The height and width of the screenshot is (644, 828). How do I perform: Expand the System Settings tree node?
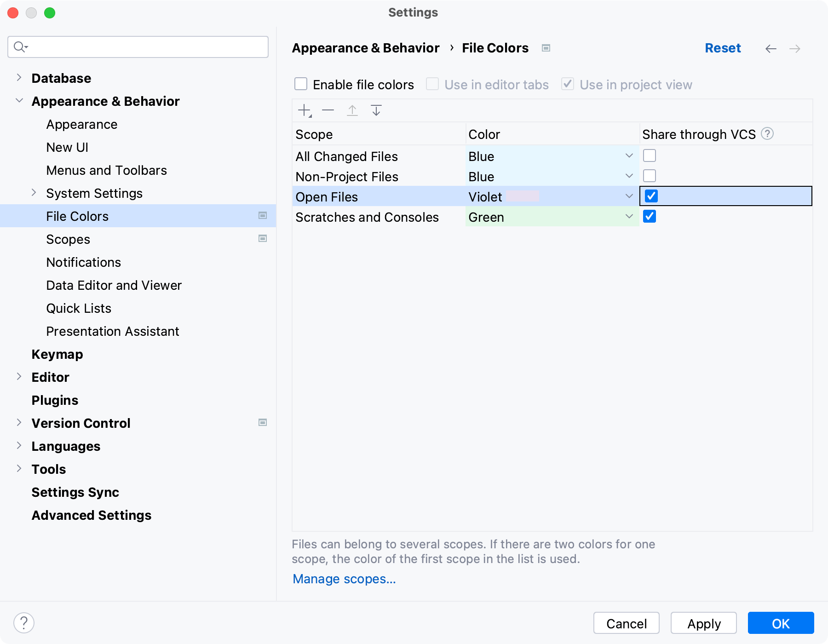pos(34,193)
